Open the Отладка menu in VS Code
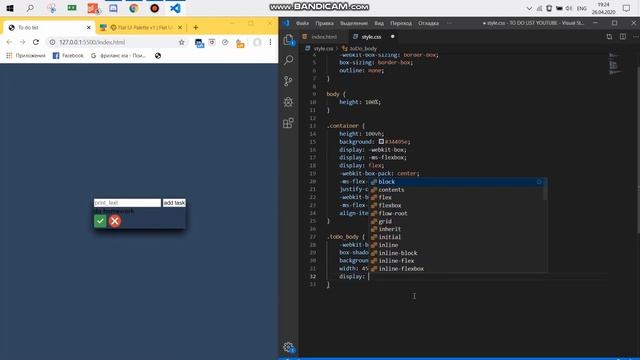 pos(429,23)
